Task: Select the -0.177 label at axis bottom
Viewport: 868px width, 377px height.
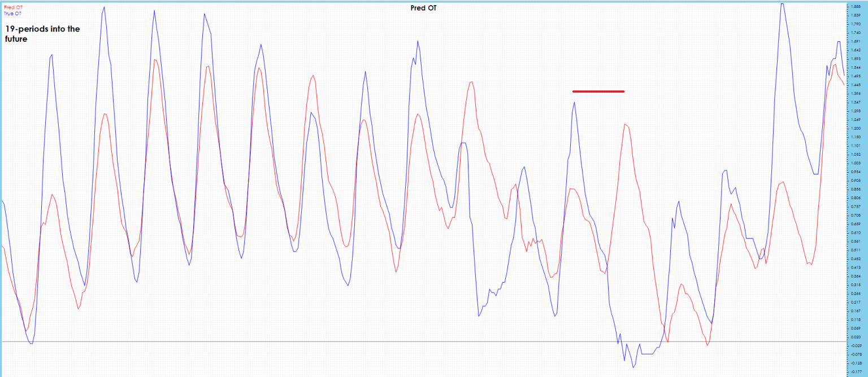Action: pyautogui.click(x=857, y=370)
